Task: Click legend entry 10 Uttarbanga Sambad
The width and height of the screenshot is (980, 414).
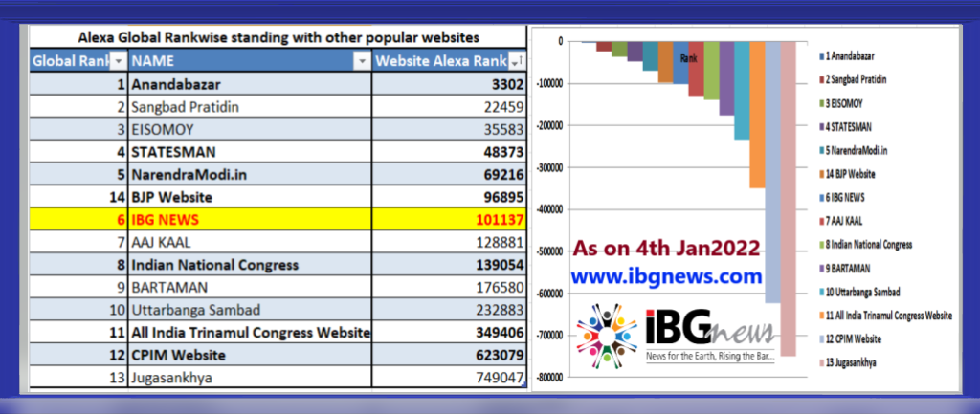Action: coord(859,293)
